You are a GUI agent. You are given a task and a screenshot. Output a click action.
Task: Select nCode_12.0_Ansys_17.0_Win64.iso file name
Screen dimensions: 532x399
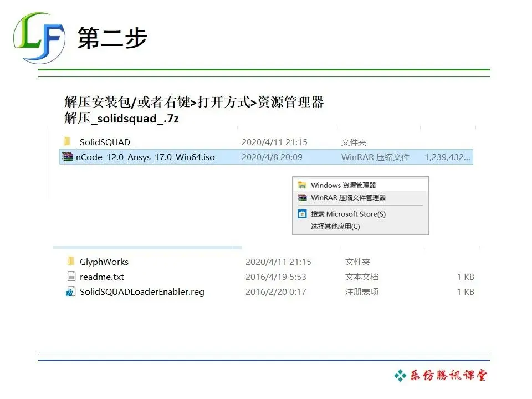click(x=145, y=157)
